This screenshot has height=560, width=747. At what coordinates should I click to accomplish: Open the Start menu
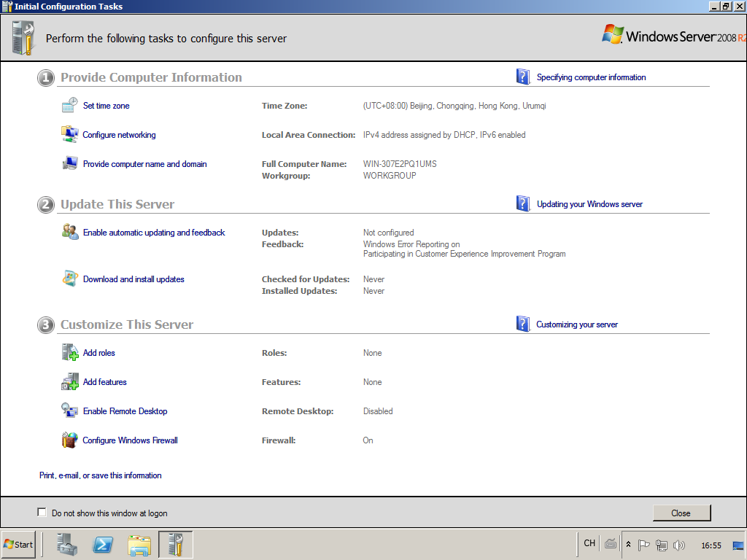pyautogui.click(x=18, y=545)
